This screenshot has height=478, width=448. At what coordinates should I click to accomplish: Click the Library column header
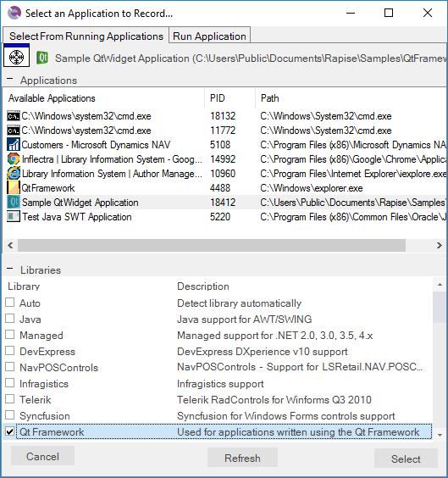point(24,286)
